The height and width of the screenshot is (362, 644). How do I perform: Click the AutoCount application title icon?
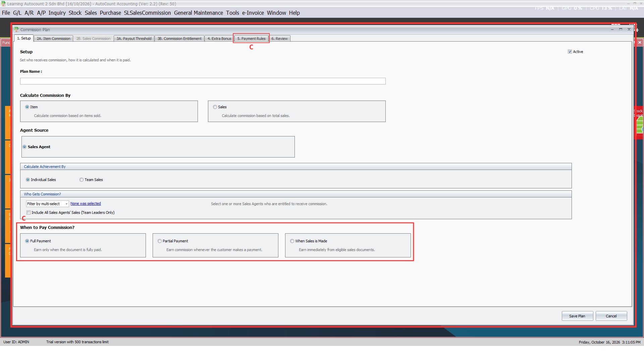pyautogui.click(x=3, y=4)
